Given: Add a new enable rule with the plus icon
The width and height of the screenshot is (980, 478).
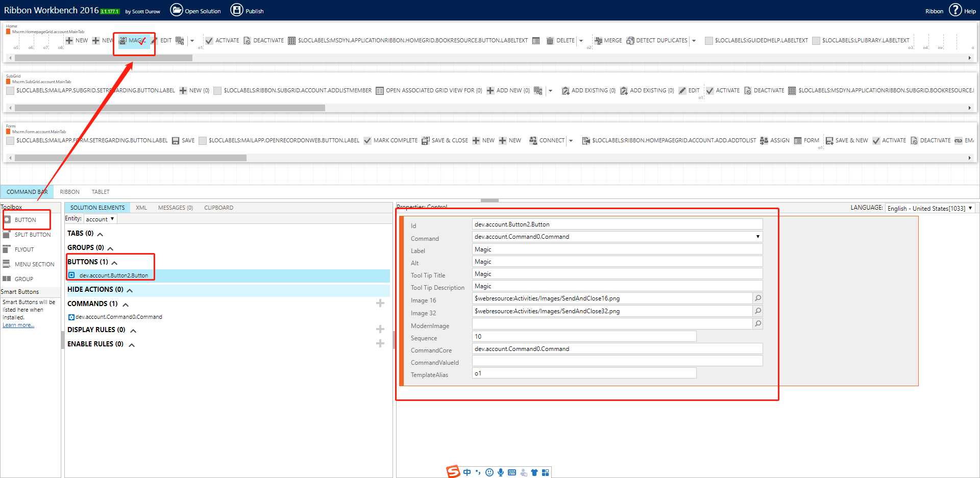Looking at the screenshot, I should click(380, 344).
